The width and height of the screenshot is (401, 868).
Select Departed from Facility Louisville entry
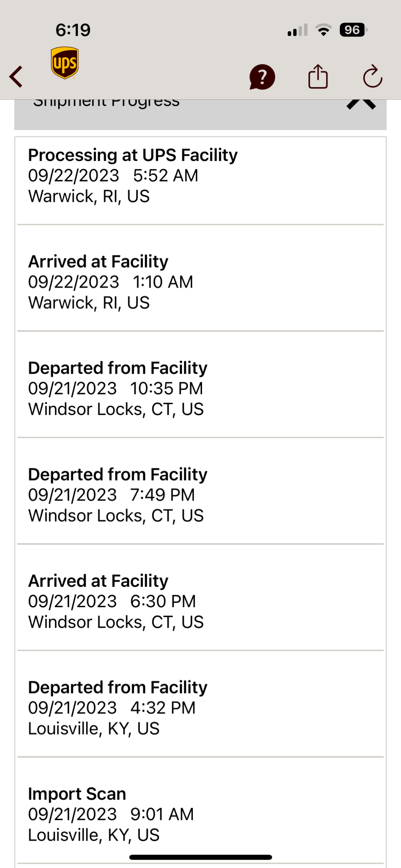(200, 704)
